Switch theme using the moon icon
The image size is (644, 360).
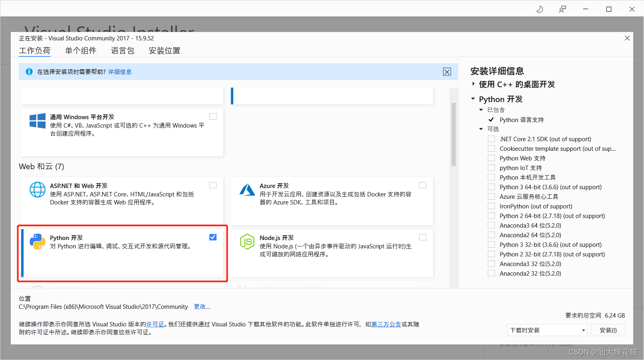[x=539, y=9]
